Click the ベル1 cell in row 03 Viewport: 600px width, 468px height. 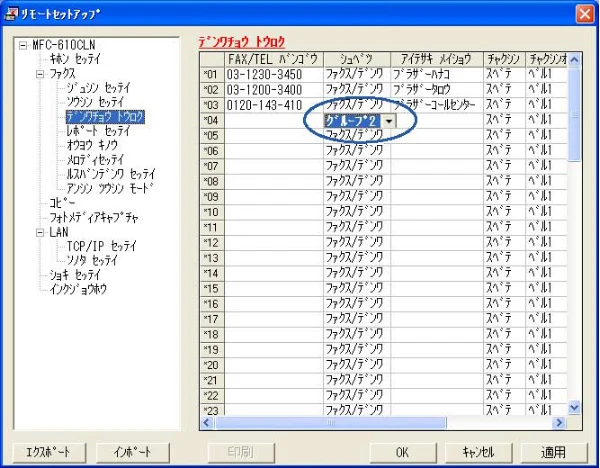point(546,105)
